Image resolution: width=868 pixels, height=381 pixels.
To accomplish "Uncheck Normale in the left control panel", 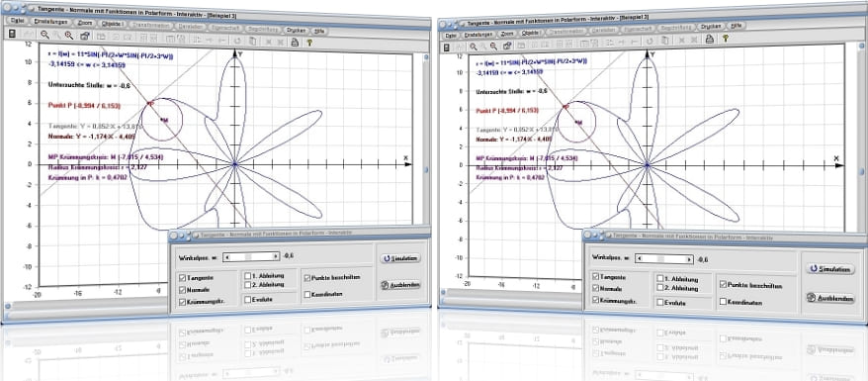I will pos(183,290).
